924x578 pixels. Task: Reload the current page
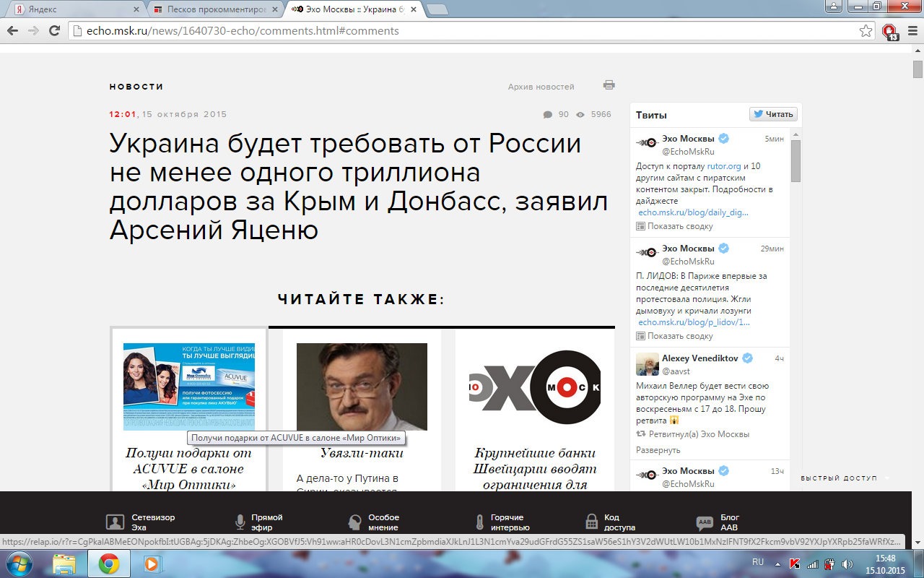(54, 31)
